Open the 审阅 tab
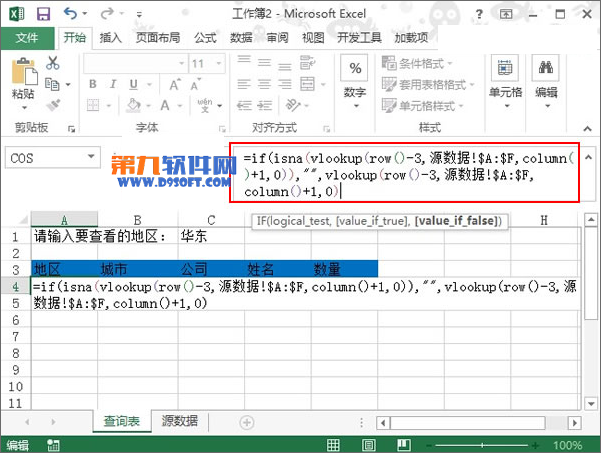 pos(277,38)
